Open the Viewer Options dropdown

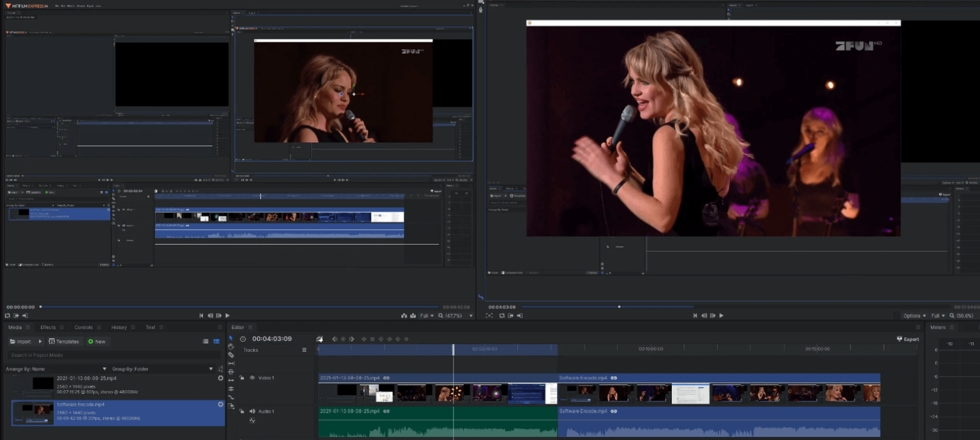tap(914, 315)
